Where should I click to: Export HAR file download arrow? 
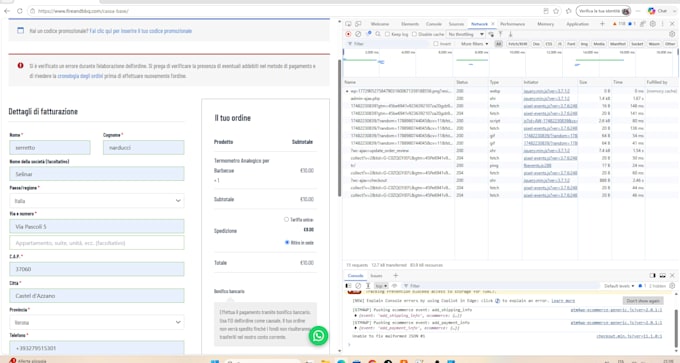click(510, 34)
